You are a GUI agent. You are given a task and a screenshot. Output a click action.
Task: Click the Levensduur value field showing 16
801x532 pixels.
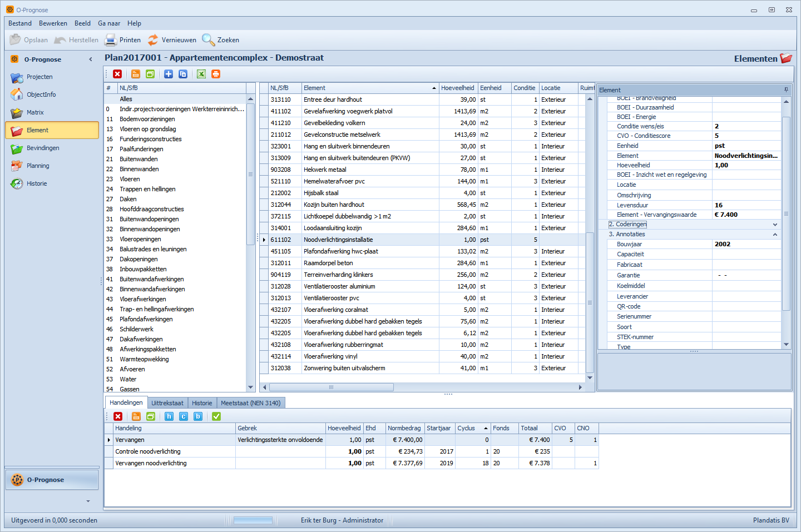747,205
